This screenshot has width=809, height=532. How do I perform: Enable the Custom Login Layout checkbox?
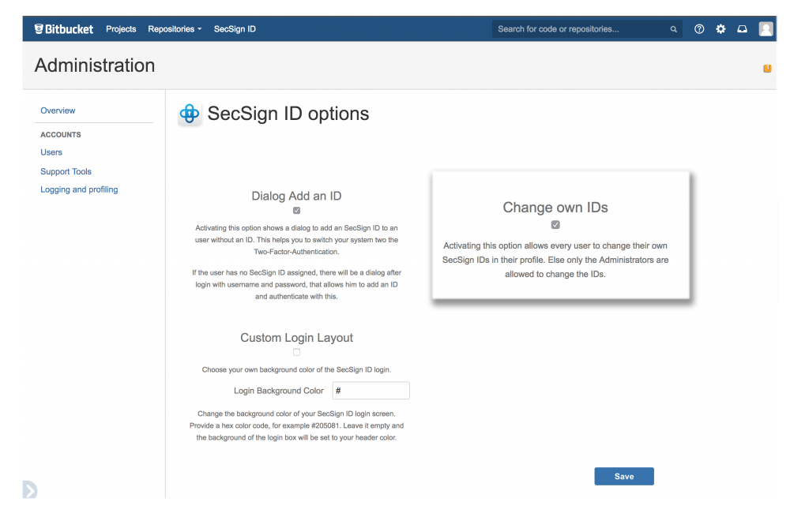tap(296, 353)
